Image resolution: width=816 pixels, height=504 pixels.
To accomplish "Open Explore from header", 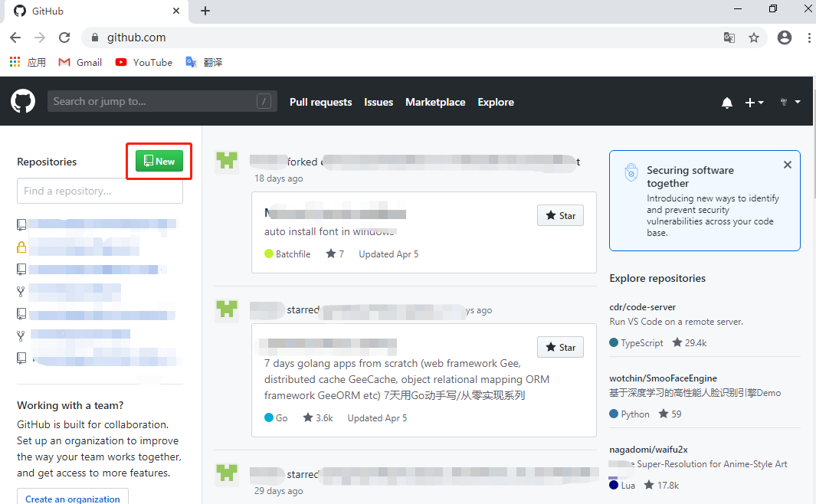I will (x=496, y=102).
